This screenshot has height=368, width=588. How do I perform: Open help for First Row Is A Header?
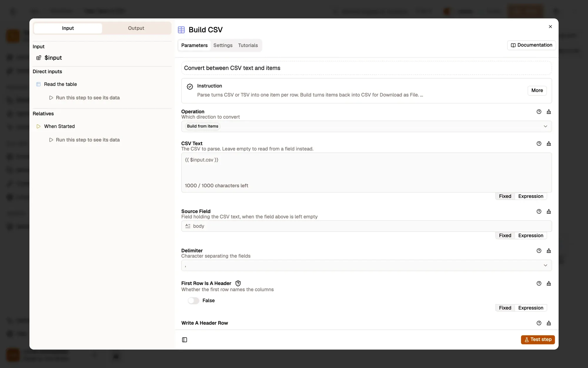point(539,284)
